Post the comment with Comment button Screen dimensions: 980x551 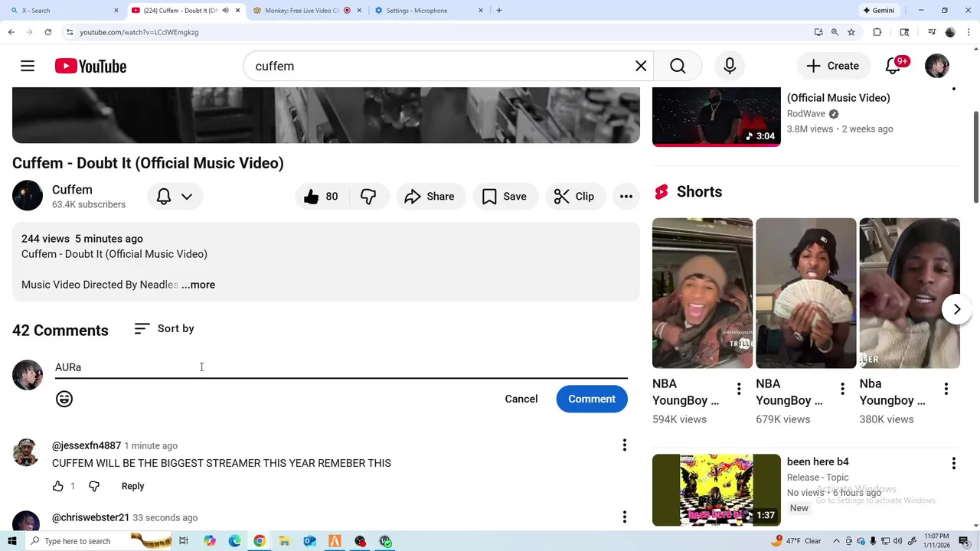592,399
